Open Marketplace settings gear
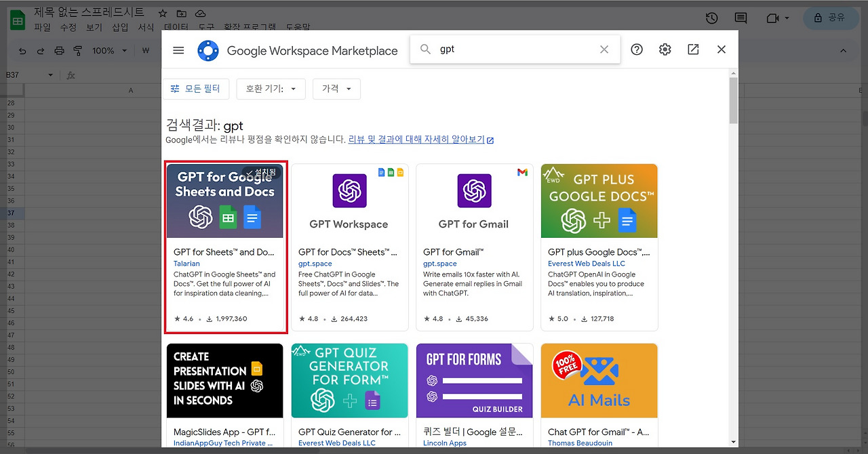 pos(665,49)
